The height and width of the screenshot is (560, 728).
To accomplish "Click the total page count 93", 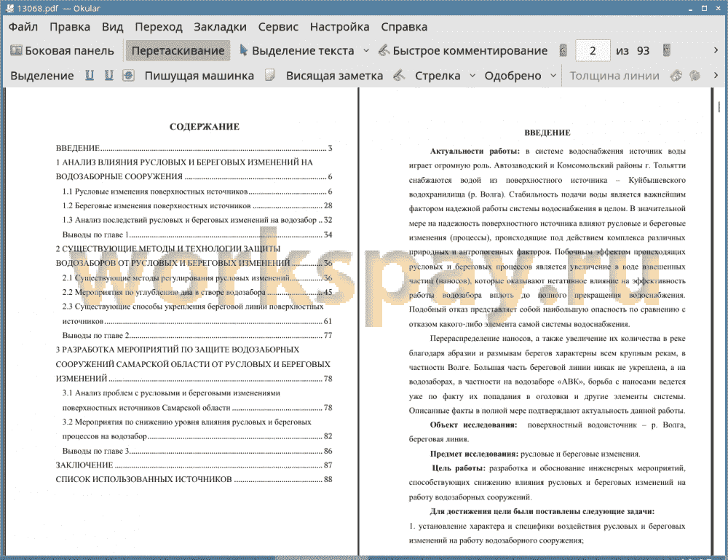I will click(x=643, y=51).
